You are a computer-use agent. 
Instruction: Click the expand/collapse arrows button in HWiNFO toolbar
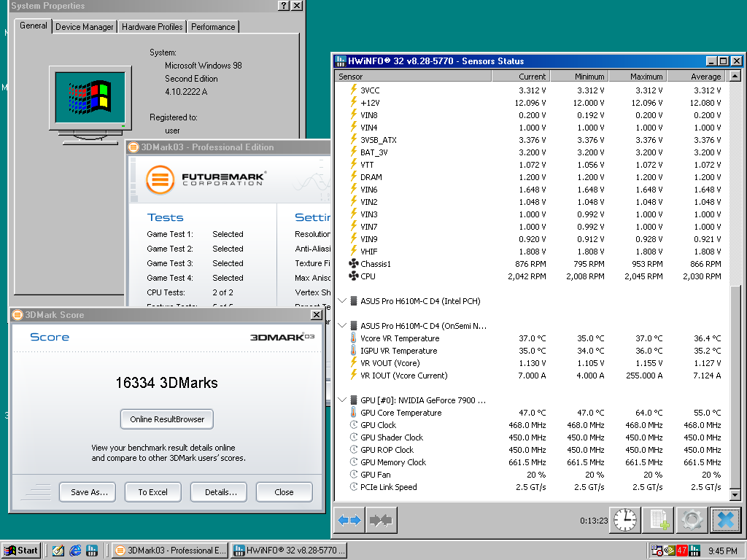click(x=349, y=520)
